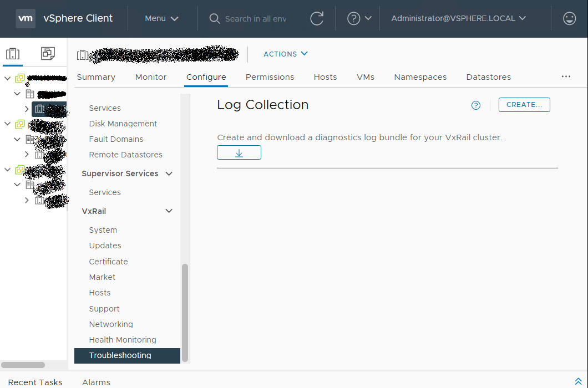
Task: Open the hidden tabs ellipsis menu
Action: 566,76
